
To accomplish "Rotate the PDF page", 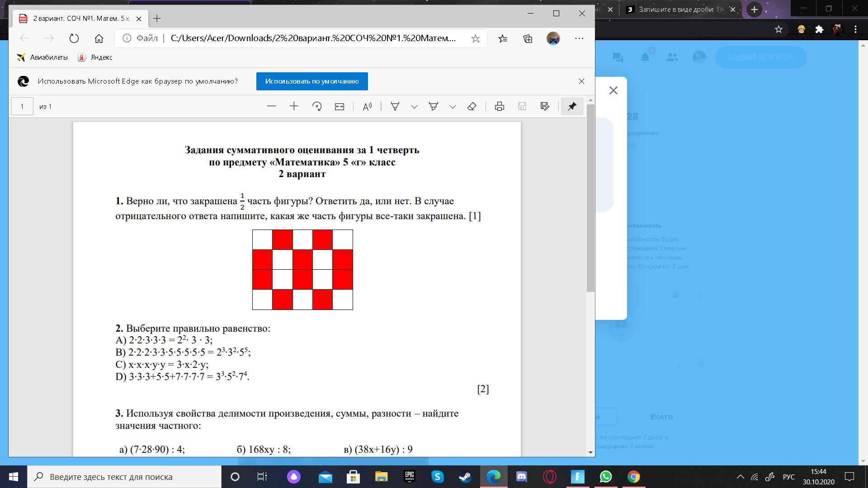I will (x=317, y=107).
